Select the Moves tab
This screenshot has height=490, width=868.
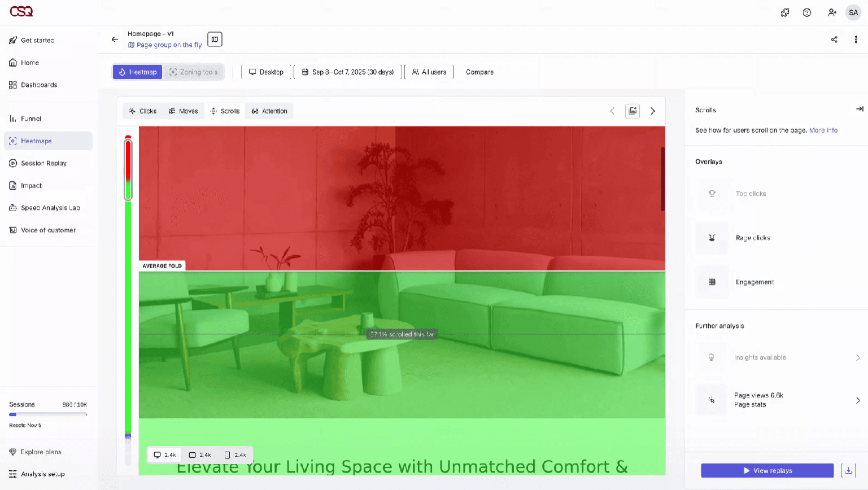[x=183, y=111]
